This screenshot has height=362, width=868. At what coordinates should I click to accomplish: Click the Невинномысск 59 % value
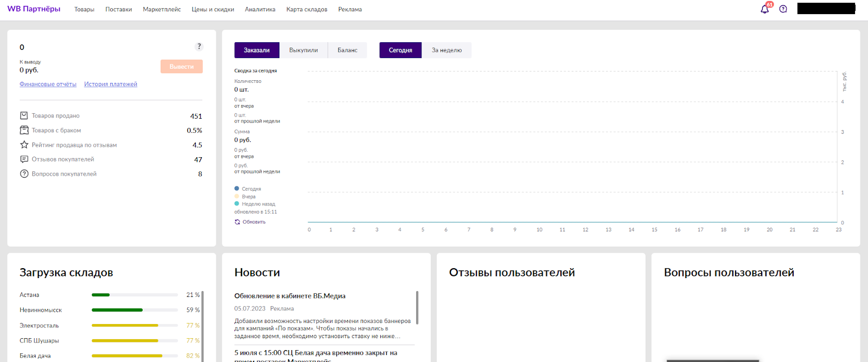pos(193,310)
